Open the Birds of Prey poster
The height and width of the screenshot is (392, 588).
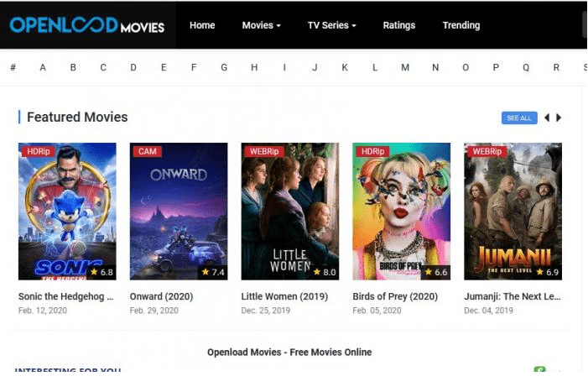[401, 212]
